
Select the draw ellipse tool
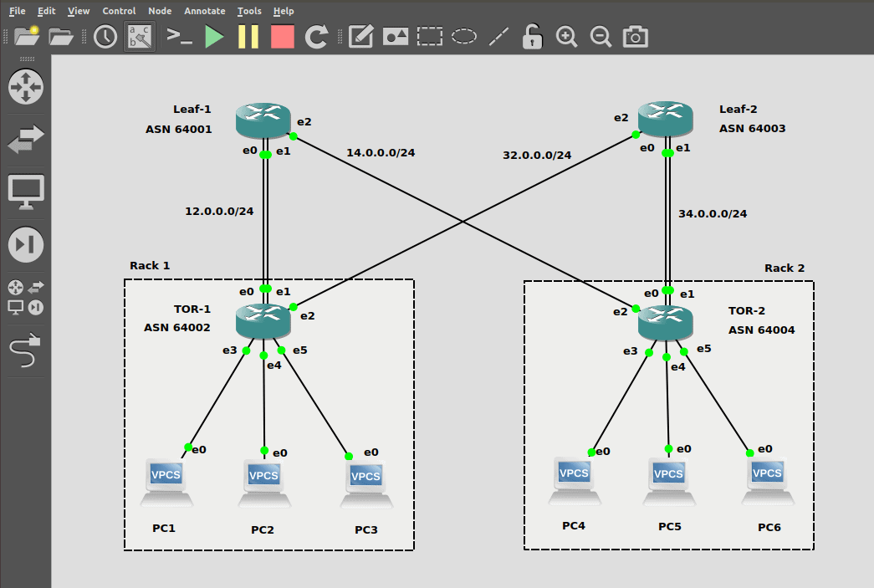(463, 36)
